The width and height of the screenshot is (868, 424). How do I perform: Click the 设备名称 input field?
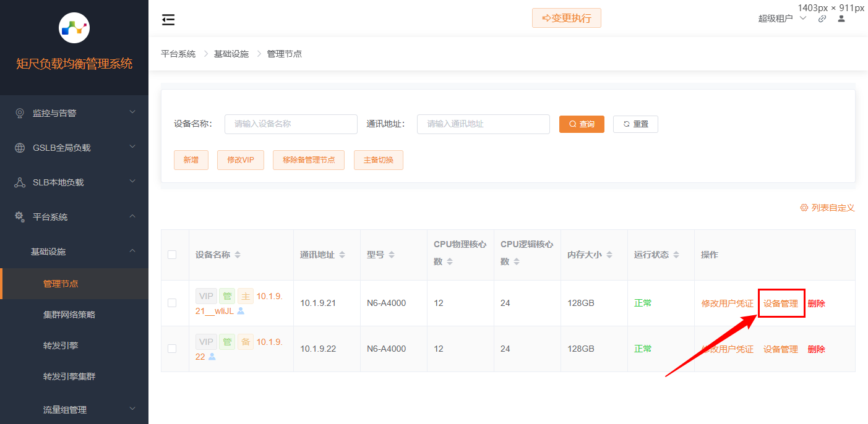click(x=291, y=124)
